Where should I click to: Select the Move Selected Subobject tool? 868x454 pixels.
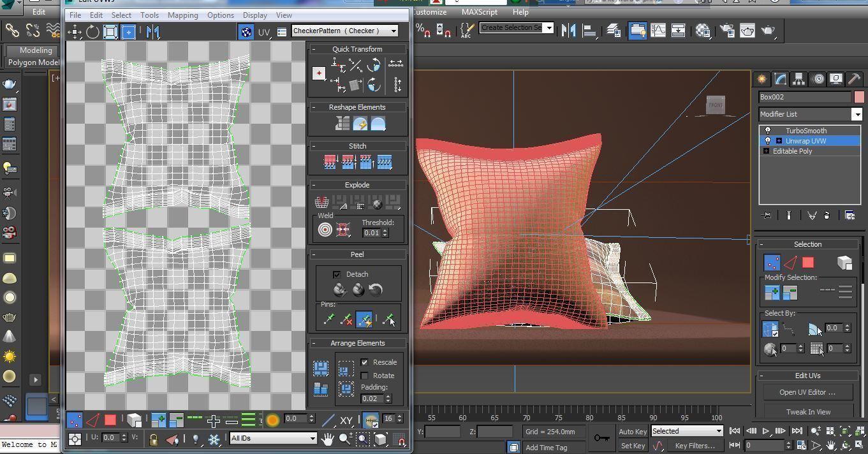coord(75,31)
